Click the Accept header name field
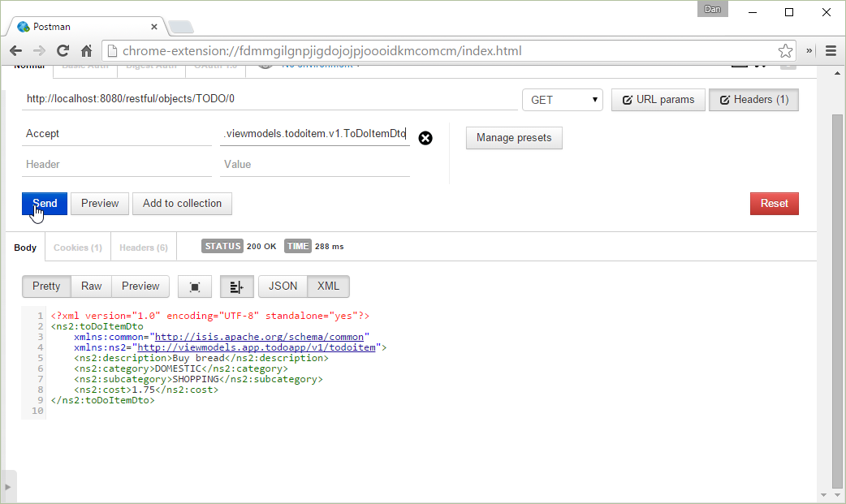 (x=117, y=134)
